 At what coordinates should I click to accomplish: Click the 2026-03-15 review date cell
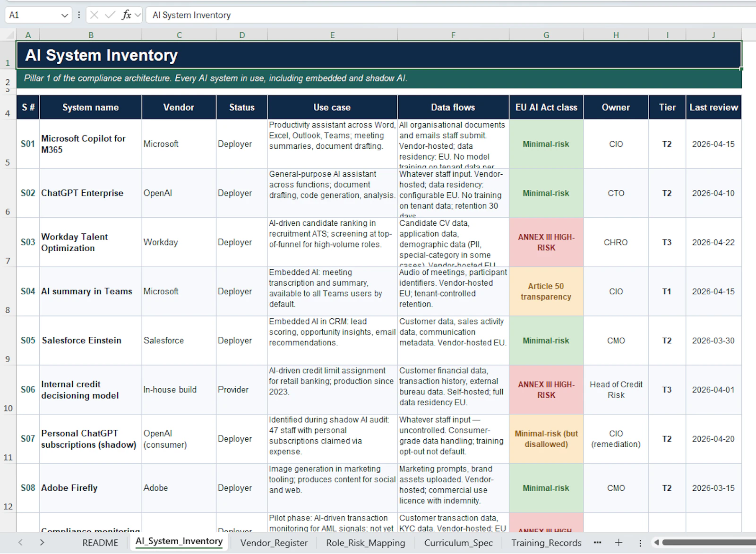click(713, 488)
